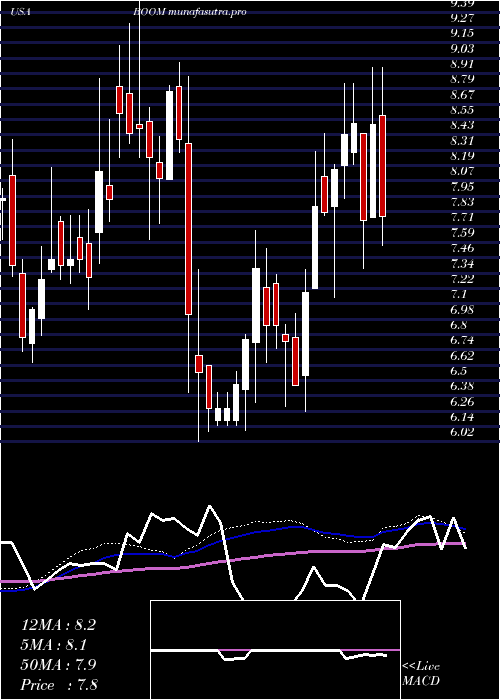Select the 50MA : 7.9 readout

click(58, 665)
